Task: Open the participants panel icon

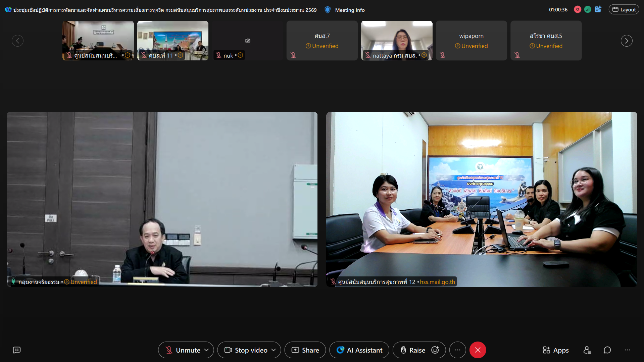Action: click(x=587, y=350)
